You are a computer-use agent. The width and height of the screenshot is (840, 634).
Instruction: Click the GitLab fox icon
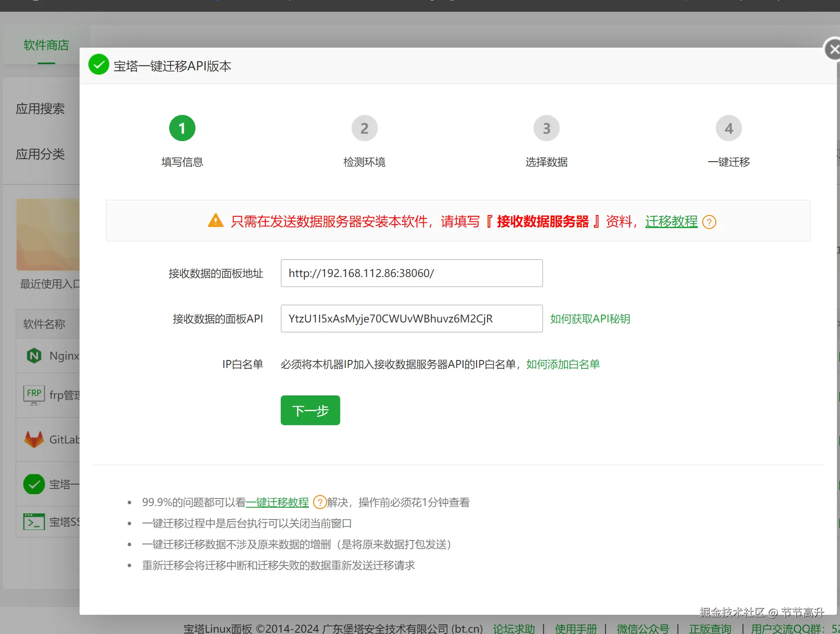(x=34, y=440)
